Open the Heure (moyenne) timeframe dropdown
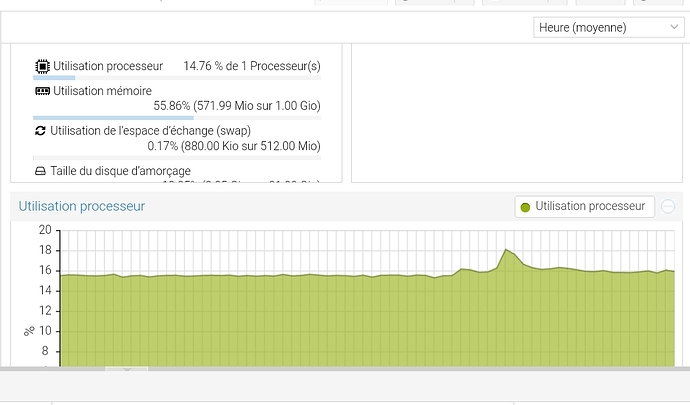This screenshot has width=690, height=405. tap(609, 28)
